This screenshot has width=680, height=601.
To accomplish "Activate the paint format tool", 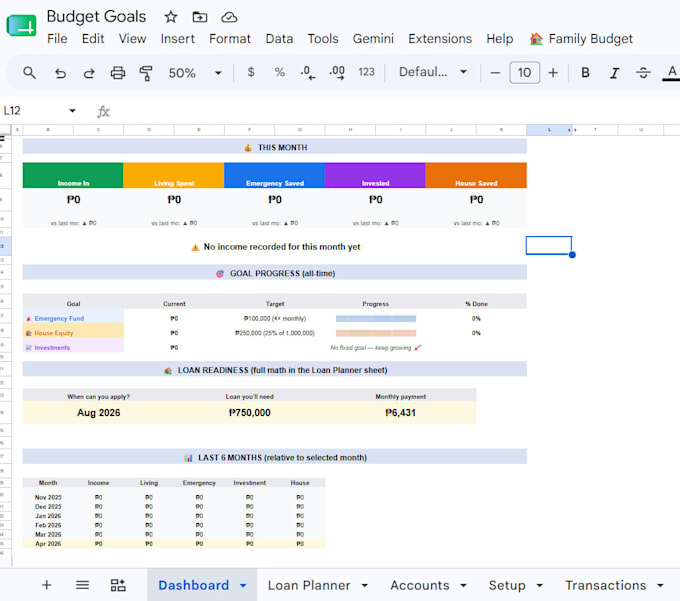I will click(146, 73).
